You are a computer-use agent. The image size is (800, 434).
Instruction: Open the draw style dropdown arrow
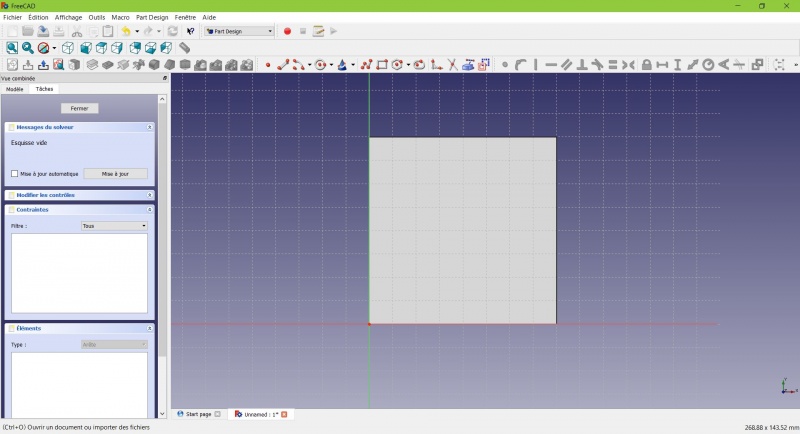coord(54,48)
